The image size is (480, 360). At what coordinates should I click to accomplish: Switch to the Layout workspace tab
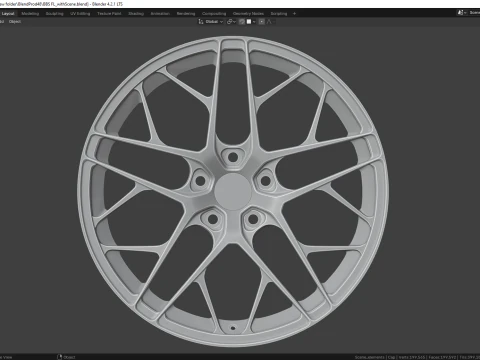[x=8, y=14]
